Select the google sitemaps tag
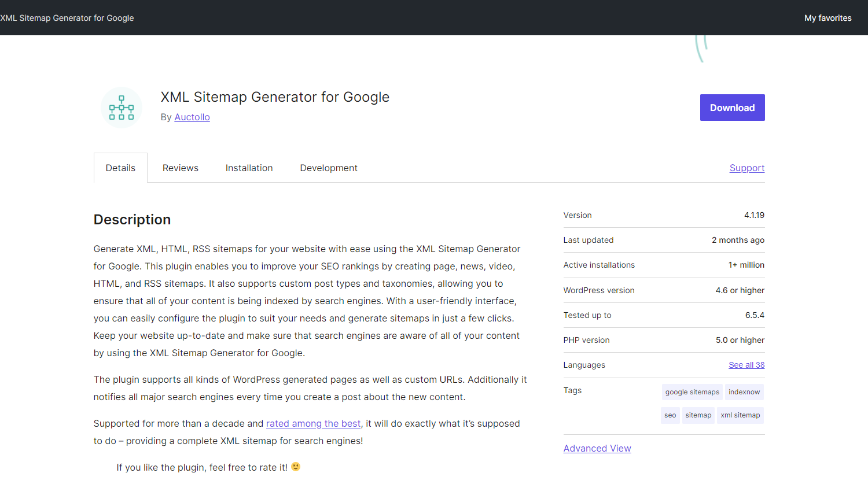This screenshot has height=488, width=868. (692, 392)
